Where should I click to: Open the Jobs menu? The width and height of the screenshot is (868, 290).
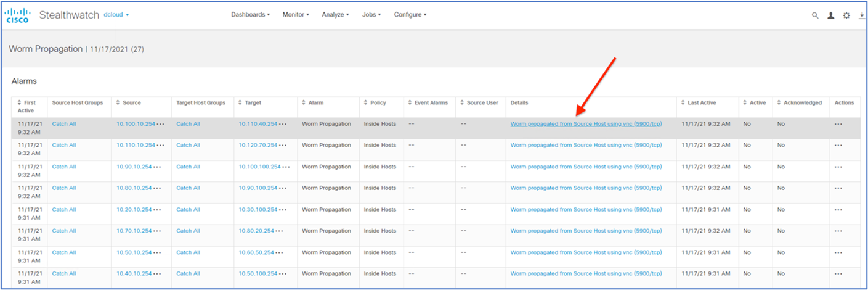tap(371, 15)
